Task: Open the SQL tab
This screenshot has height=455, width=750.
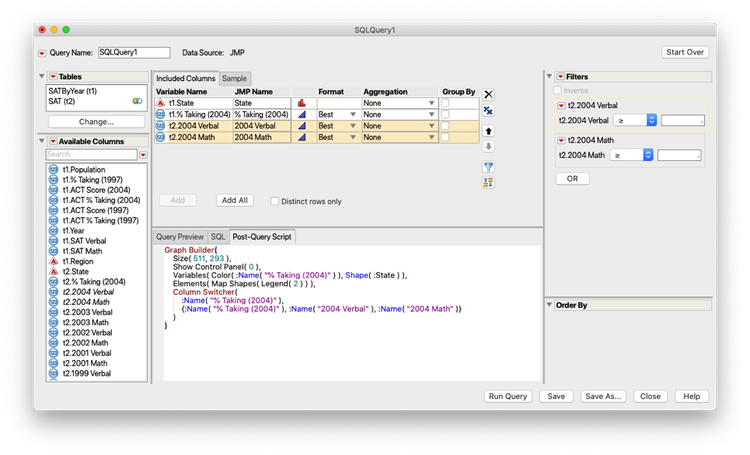Action: click(218, 237)
